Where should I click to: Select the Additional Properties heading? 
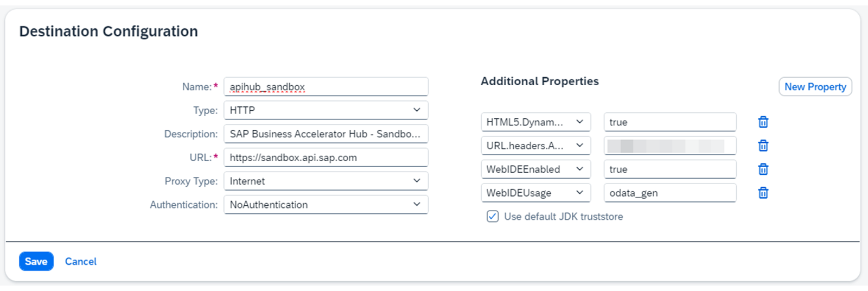tap(540, 81)
